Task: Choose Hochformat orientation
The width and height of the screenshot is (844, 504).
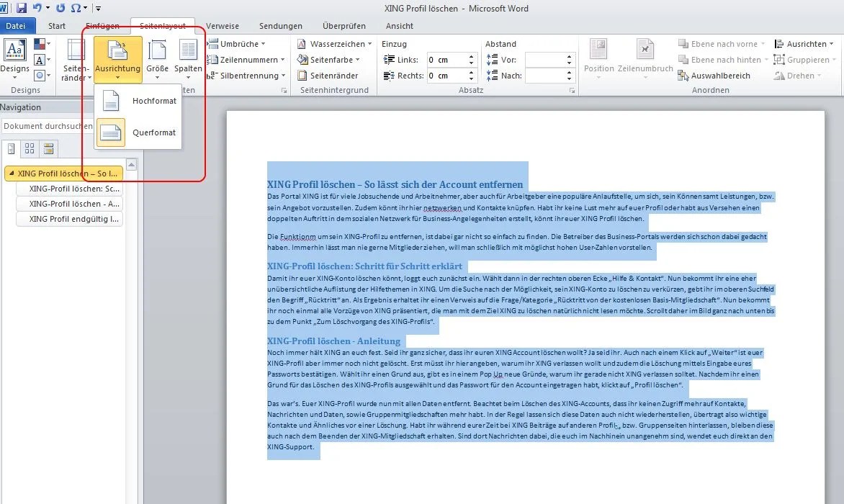Action: point(138,101)
